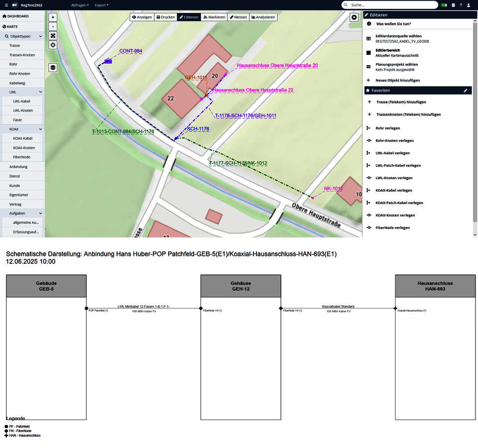Open the map layers stack icon
Image resolution: width=478 pixels, height=448 pixels.
(53, 67)
